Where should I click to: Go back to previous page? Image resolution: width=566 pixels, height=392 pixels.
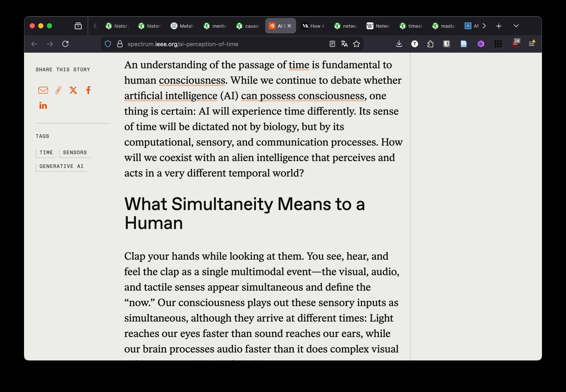pyautogui.click(x=34, y=44)
